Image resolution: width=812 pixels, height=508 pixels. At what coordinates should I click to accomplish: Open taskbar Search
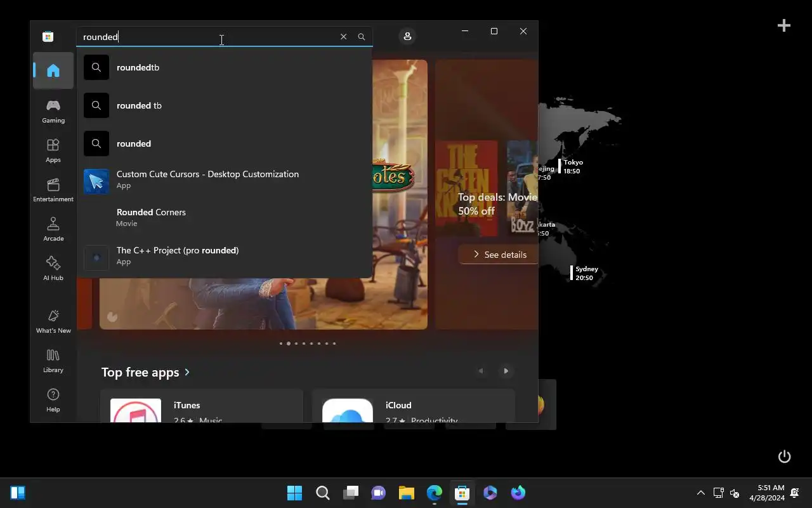click(323, 493)
